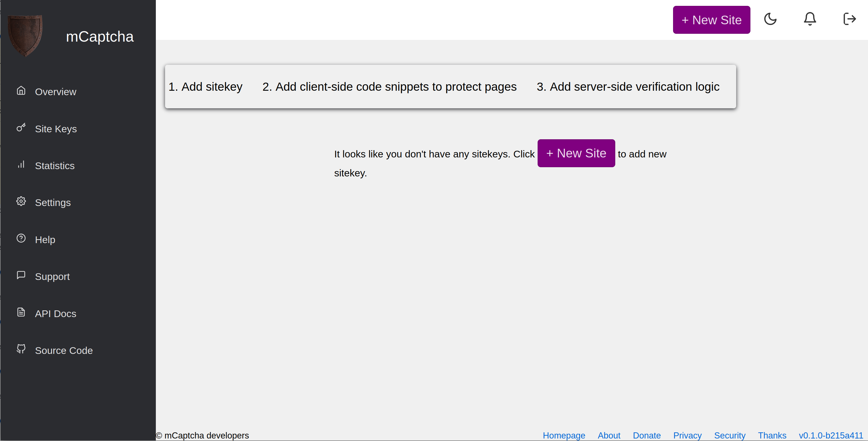Click the Help question mark icon
Screen dimensions: 868x441
coord(21,238)
